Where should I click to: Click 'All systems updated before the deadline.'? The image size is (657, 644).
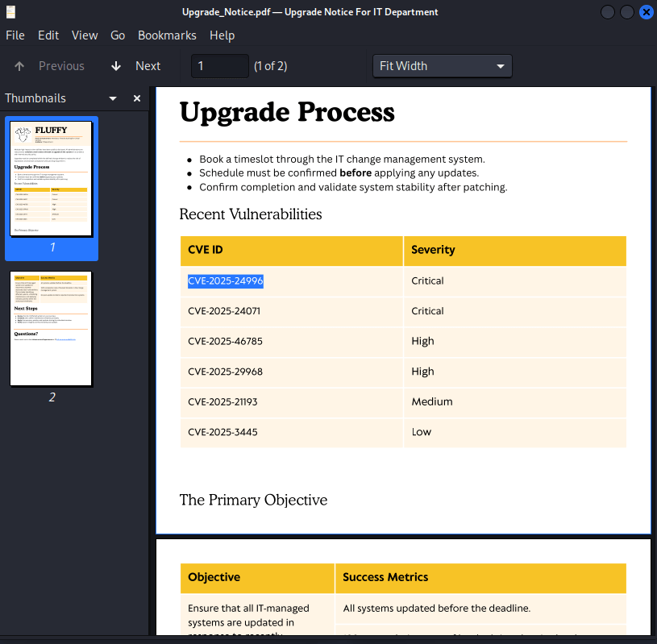(x=437, y=608)
